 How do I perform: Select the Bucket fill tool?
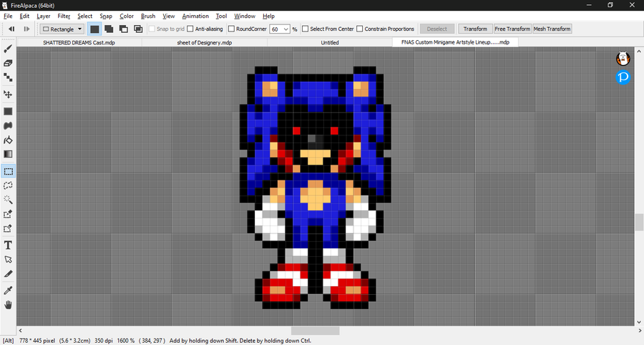click(x=8, y=140)
